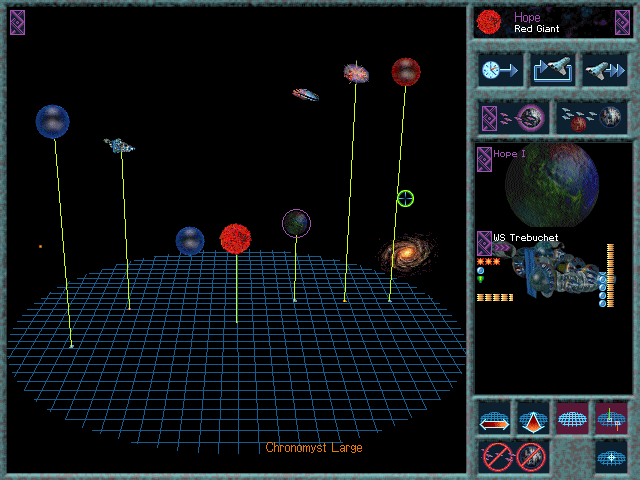Toggle the hide-ships crossed-out button
This screenshot has width=640, height=480.
coord(498,457)
